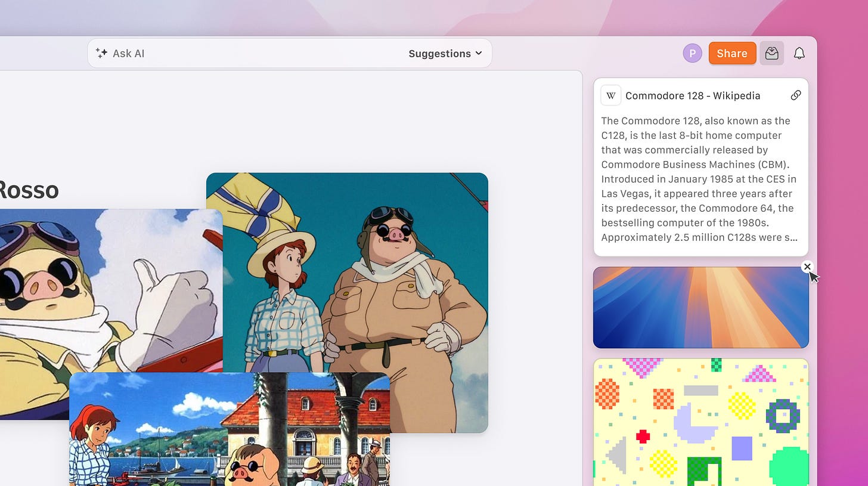Copy link on Commodore 128 card
The height and width of the screenshot is (486, 868).
pyautogui.click(x=796, y=95)
